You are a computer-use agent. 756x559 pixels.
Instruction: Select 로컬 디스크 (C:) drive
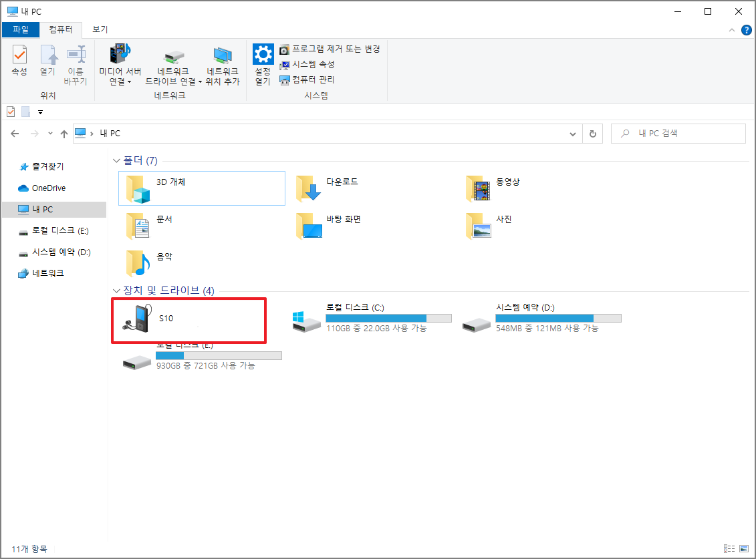click(x=371, y=319)
